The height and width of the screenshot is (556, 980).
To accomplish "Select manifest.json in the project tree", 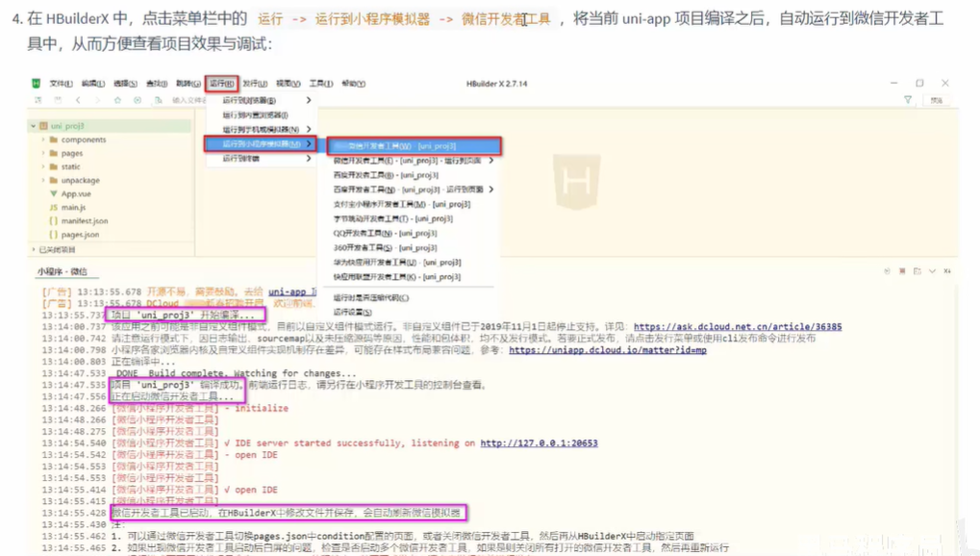I will point(85,221).
